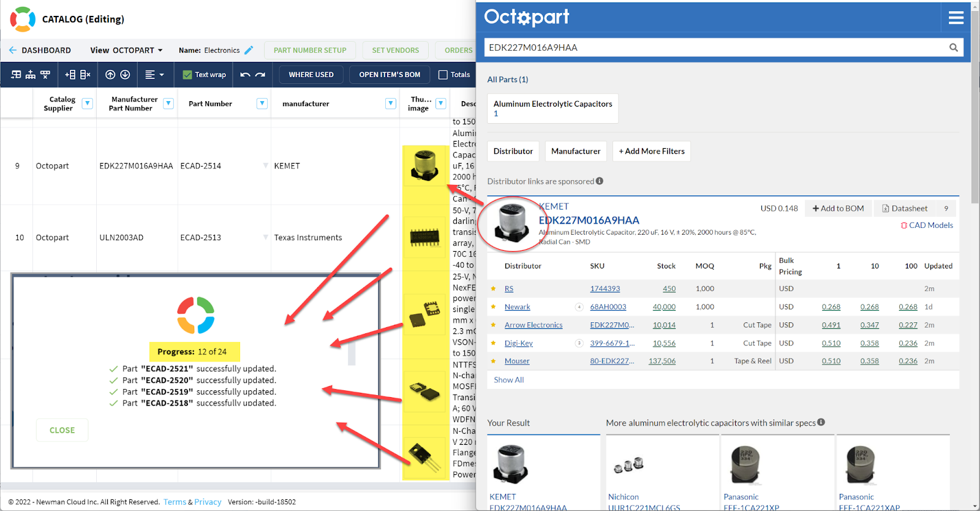Open the Distributor filter
Image resolution: width=980 pixels, height=511 pixels.
513,151
